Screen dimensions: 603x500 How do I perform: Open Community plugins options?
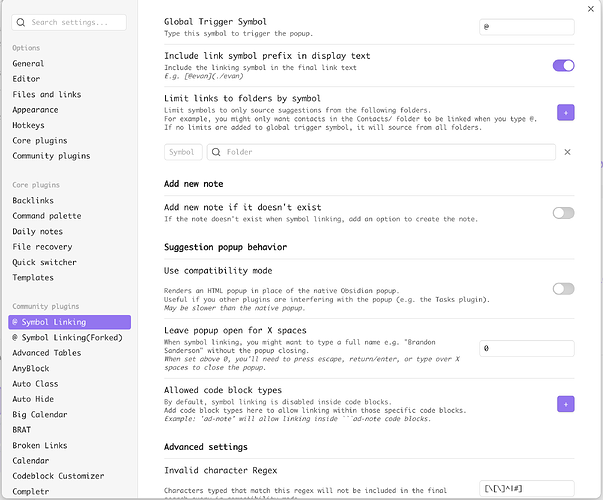pyautogui.click(x=51, y=156)
